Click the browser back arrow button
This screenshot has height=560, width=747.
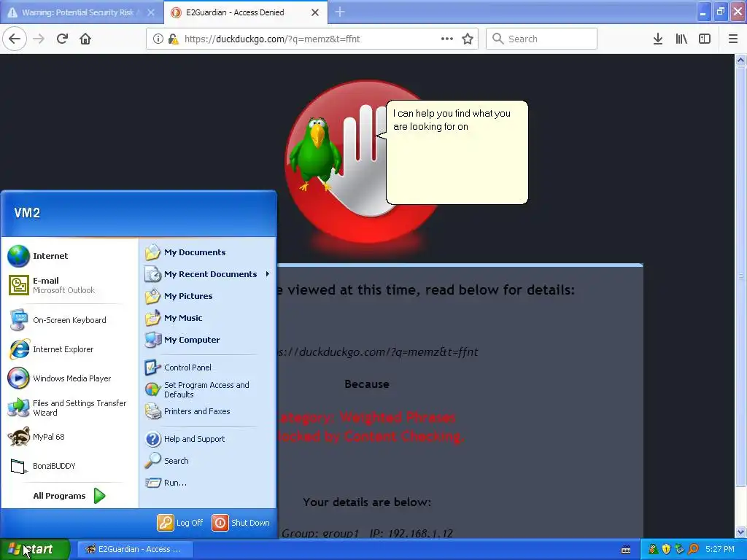click(x=15, y=39)
